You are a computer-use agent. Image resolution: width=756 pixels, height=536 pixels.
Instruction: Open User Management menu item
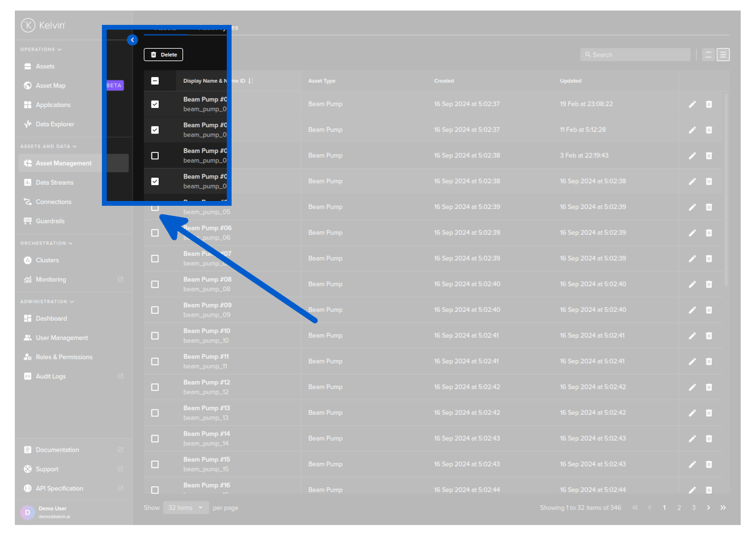pyautogui.click(x=62, y=338)
